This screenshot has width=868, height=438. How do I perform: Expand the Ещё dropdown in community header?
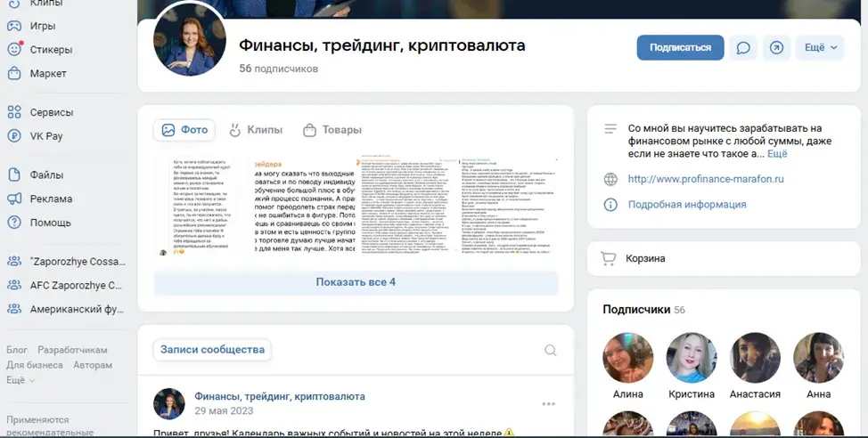(x=820, y=47)
